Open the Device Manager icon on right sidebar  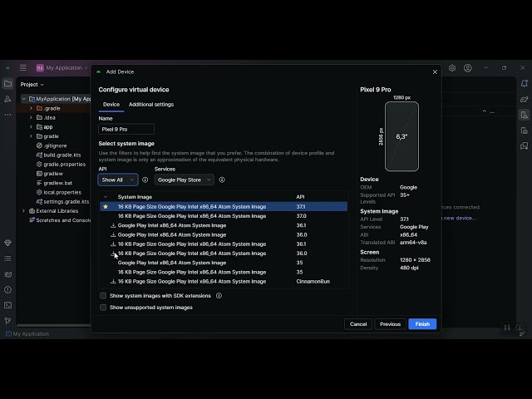coord(525,115)
